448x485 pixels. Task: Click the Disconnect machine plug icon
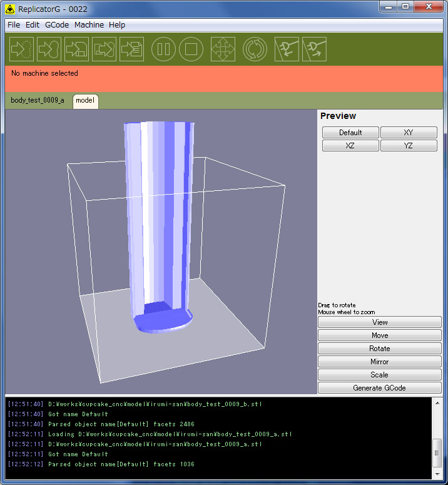(x=314, y=49)
